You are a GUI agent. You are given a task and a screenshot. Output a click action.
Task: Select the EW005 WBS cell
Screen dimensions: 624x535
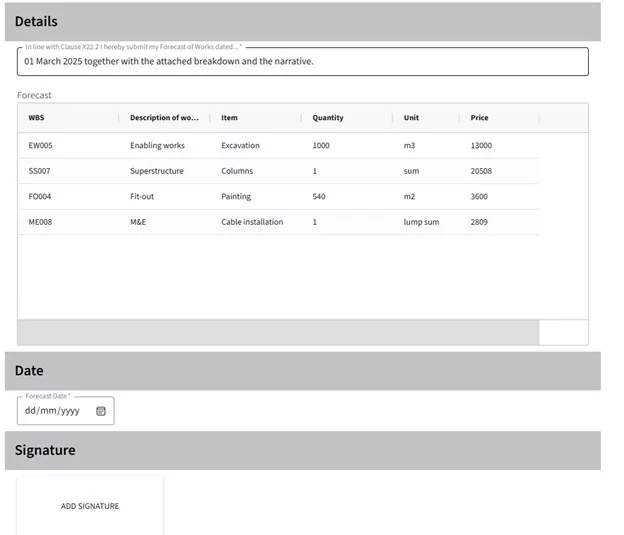(40, 146)
